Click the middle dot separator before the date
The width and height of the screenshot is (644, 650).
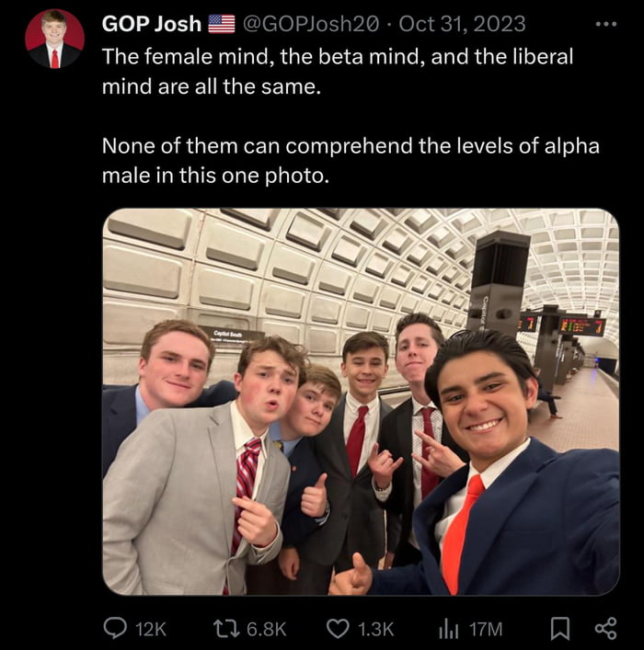pos(390,23)
